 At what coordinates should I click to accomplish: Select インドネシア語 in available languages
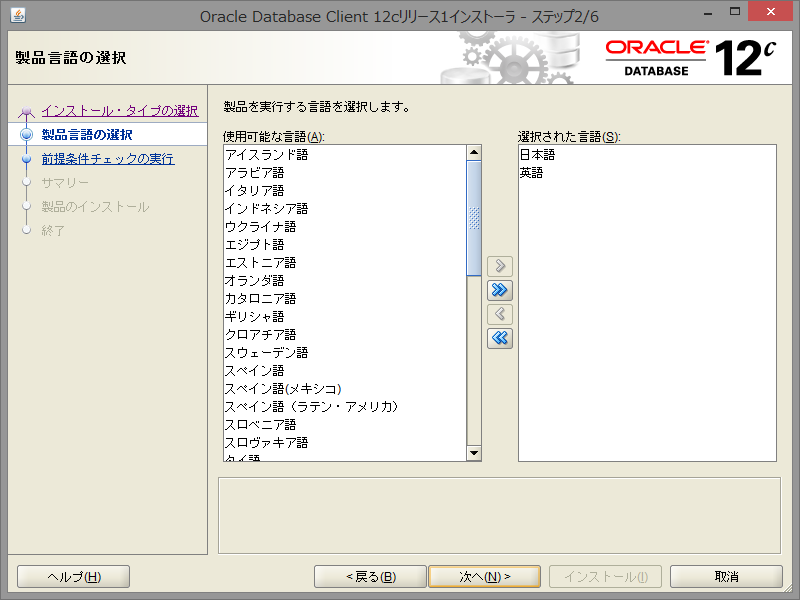point(345,209)
